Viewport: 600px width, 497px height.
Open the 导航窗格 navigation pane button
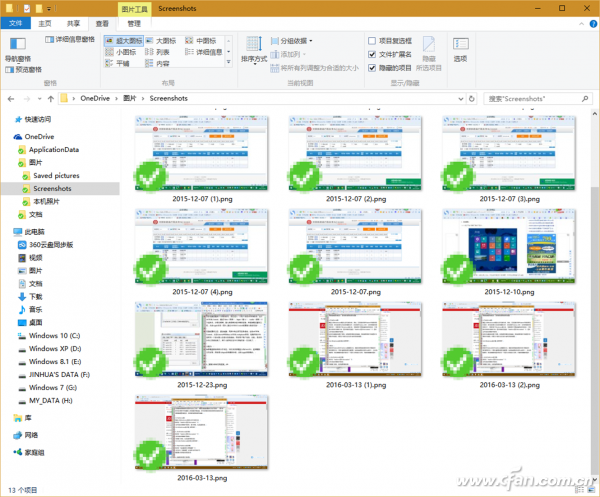(x=18, y=50)
